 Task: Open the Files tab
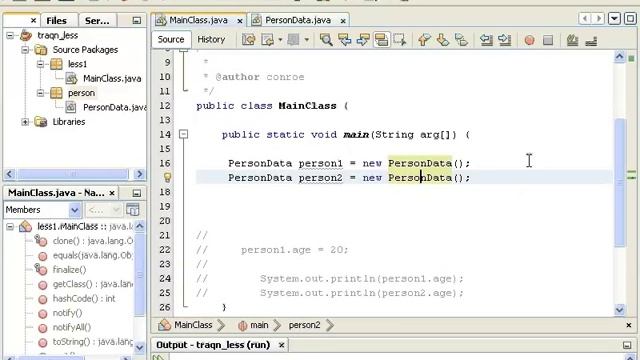click(56, 20)
